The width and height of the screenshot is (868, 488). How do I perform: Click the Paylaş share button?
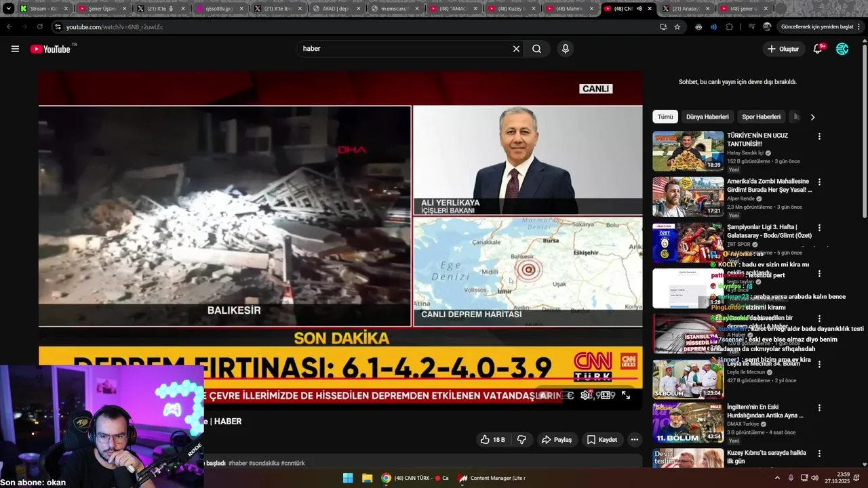tap(557, 440)
